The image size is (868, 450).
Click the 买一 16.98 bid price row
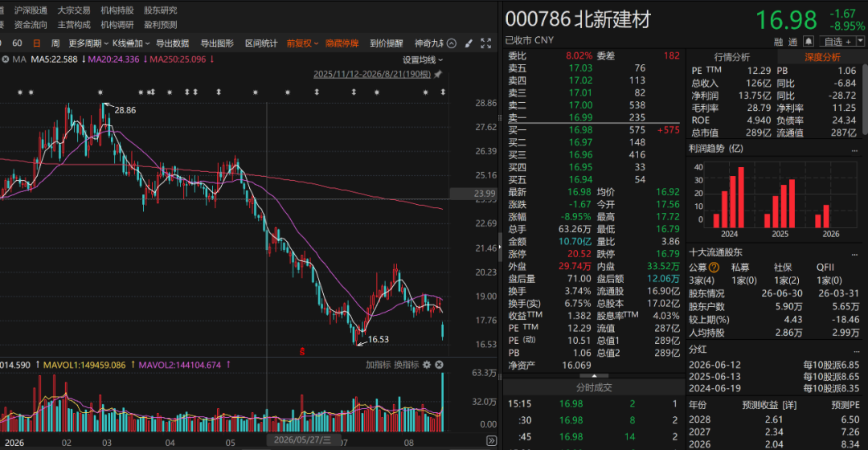(x=594, y=130)
